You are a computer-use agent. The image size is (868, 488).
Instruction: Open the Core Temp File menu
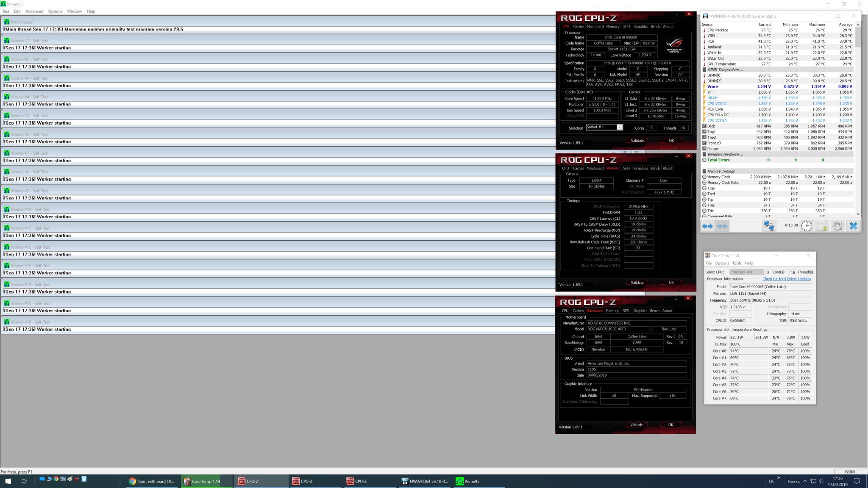(x=709, y=263)
